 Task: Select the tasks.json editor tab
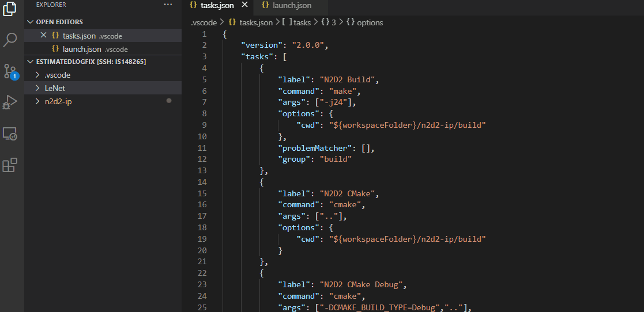click(x=215, y=6)
